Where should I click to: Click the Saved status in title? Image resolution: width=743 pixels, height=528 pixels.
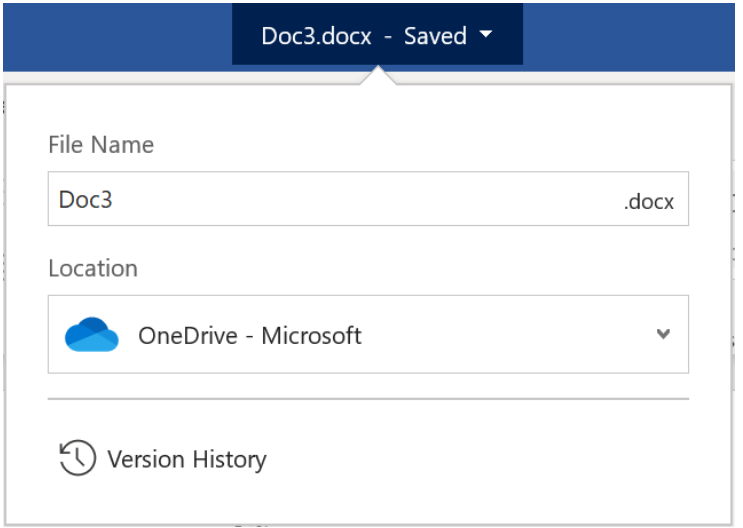(x=435, y=36)
